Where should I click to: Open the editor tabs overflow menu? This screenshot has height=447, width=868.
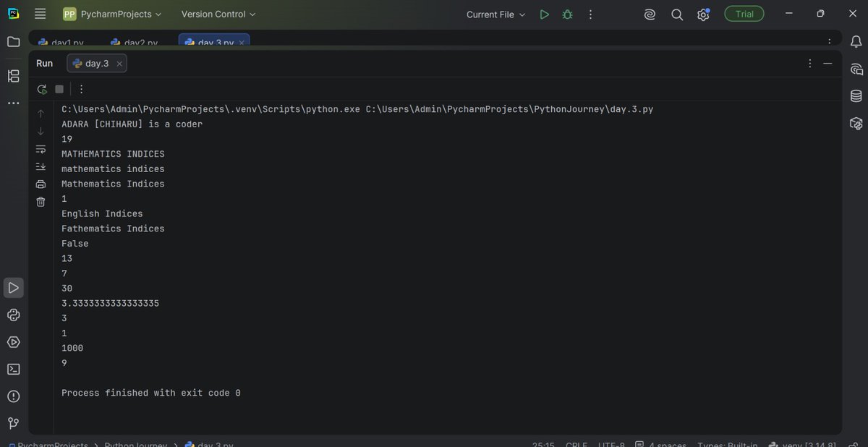(830, 42)
